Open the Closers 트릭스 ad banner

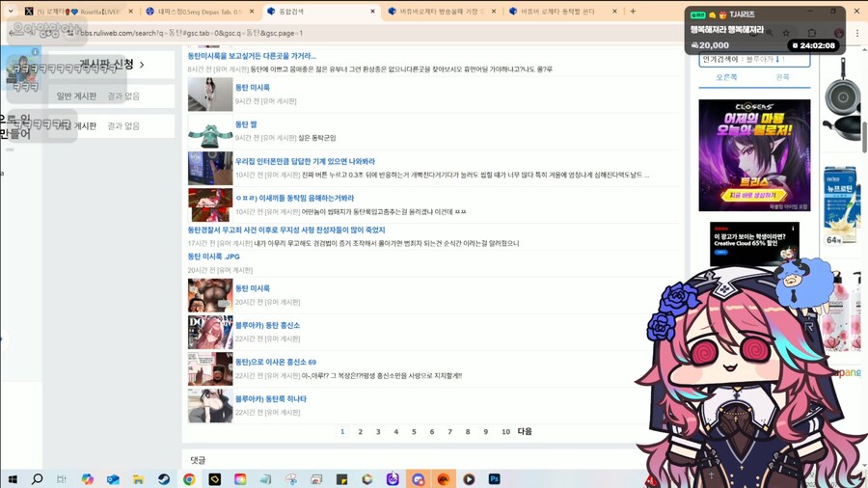[754, 155]
